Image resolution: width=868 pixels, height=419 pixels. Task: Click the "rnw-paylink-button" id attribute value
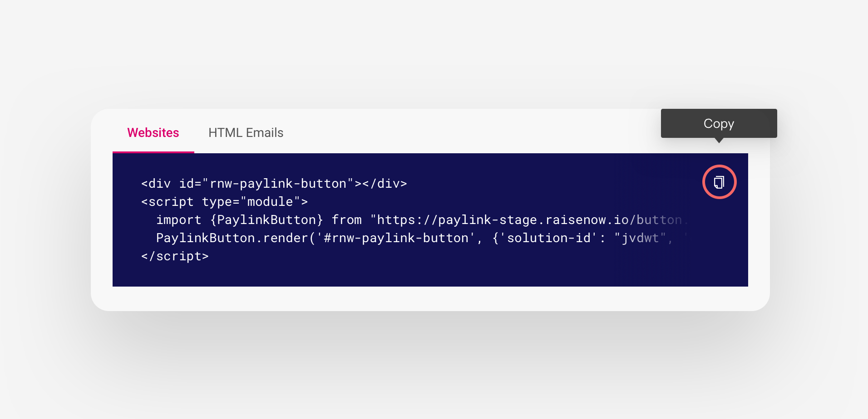278,184
